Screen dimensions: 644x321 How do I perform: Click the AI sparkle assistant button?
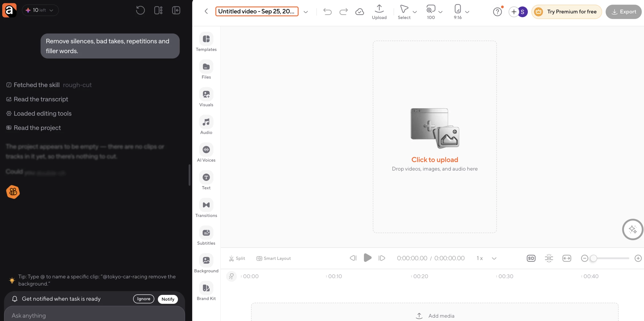click(632, 229)
